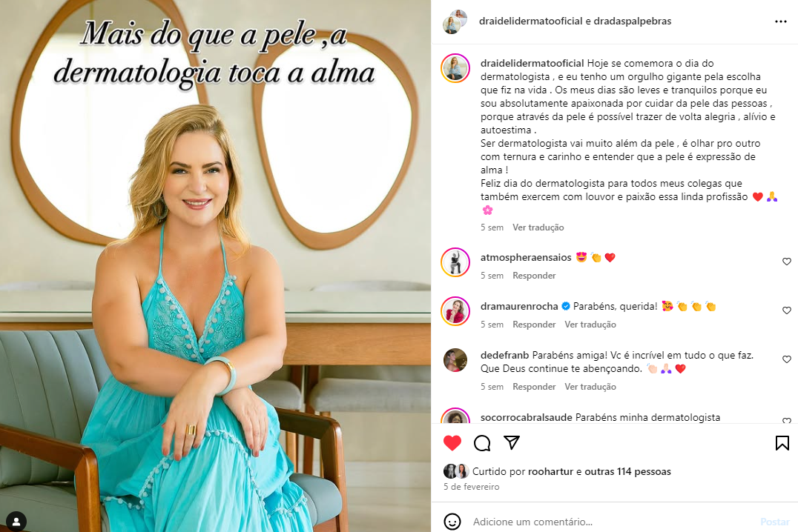Unlike the post with red heart icon
798x532 pixels.
pos(452,443)
